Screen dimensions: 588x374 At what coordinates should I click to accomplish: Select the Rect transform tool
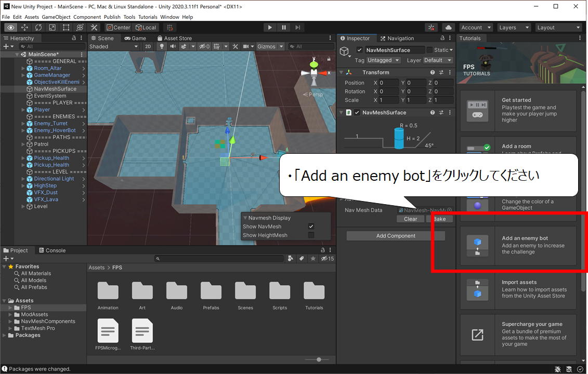[66, 28]
